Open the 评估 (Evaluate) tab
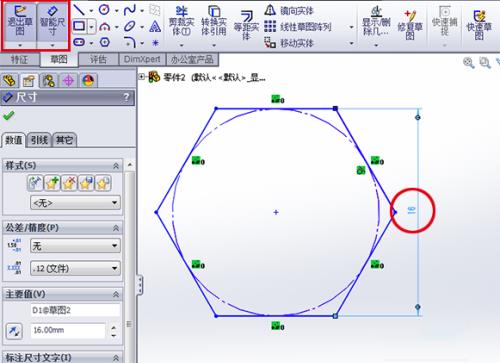This screenshot has height=363, width=500. (x=98, y=60)
